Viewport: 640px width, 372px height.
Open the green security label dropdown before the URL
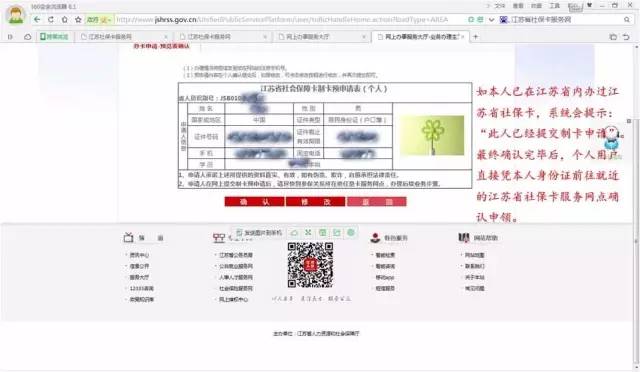[x=98, y=20]
